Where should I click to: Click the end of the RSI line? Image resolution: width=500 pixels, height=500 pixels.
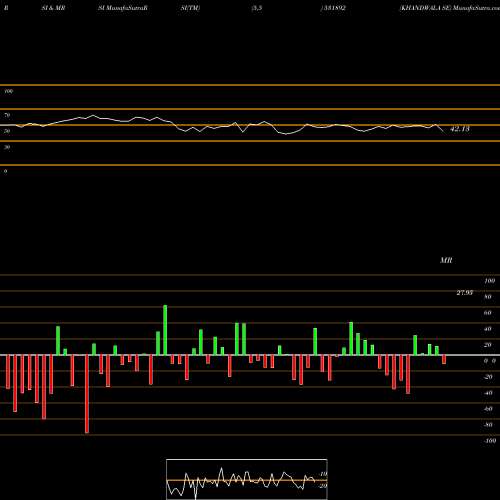tap(444, 132)
